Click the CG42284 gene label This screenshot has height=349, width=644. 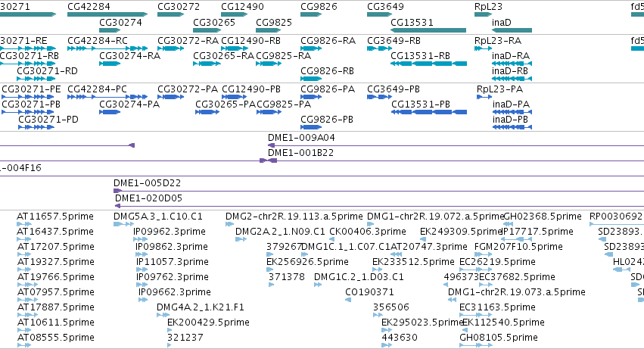pos(89,7)
